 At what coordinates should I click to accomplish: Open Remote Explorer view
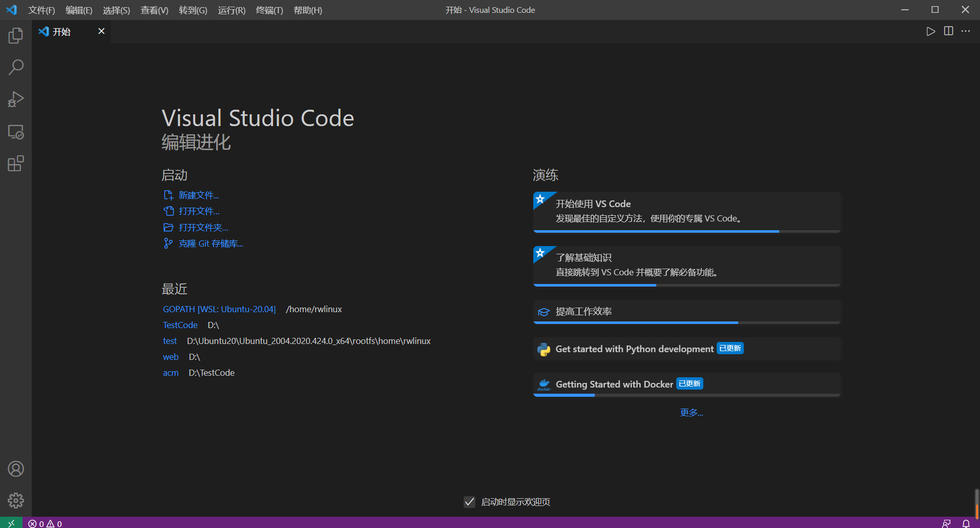tap(16, 132)
